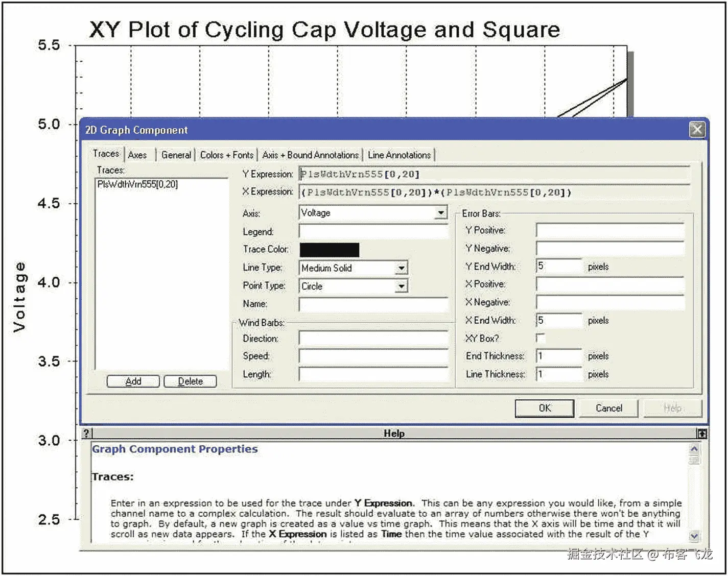The image size is (728, 576).
Task: Click the help question mark icon on the Help bar
Action: (87, 433)
